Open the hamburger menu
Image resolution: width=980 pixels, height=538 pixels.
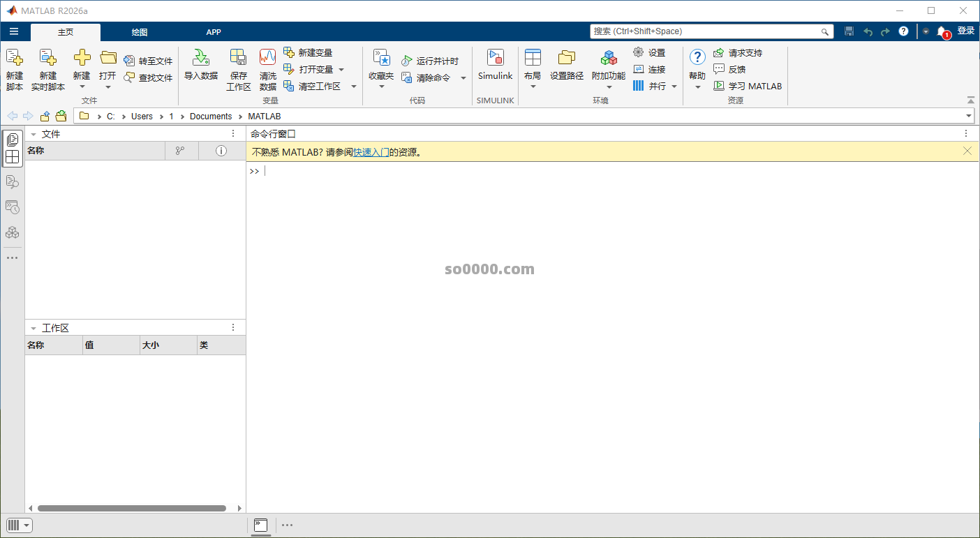pos(14,31)
